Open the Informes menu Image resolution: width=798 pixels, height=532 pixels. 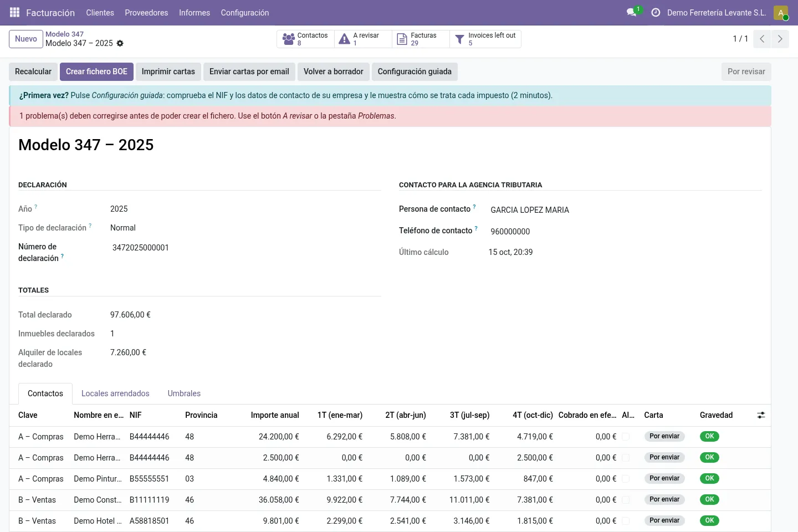click(x=195, y=12)
